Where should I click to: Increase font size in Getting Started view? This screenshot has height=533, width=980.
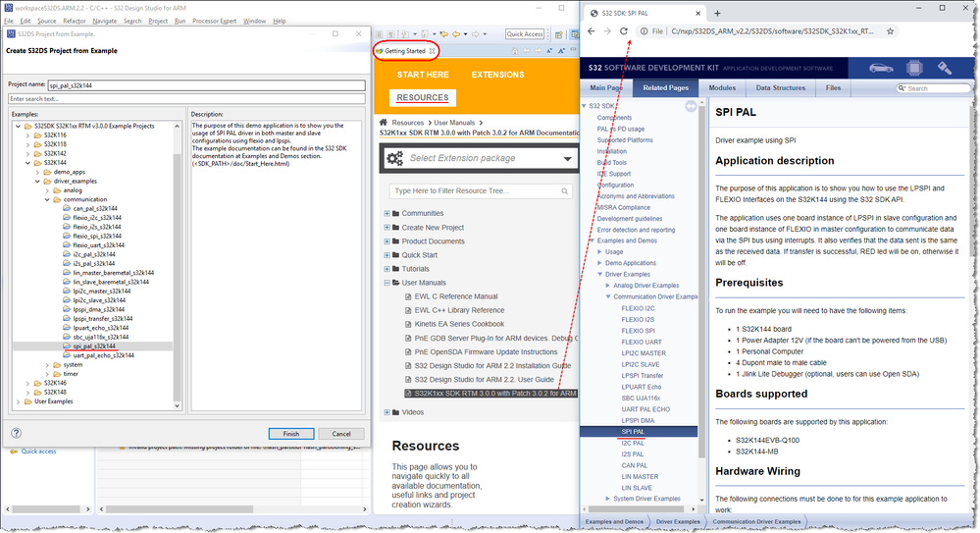561,51
